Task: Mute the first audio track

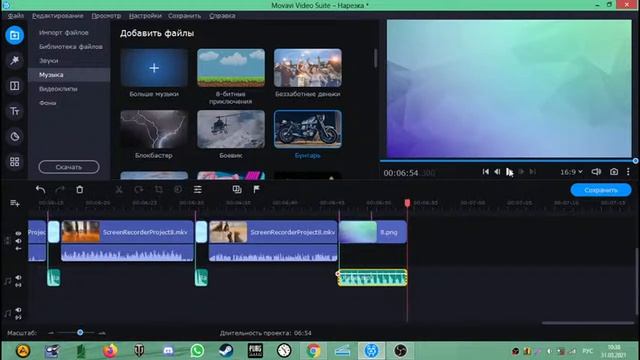Action: [x=18, y=278]
